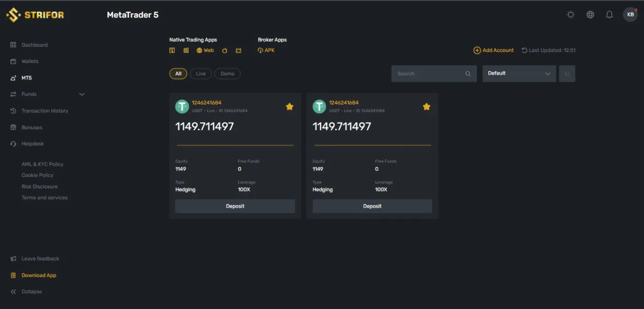Open account 1246241684 link on the left card
This screenshot has height=309, width=644.
tap(207, 103)
